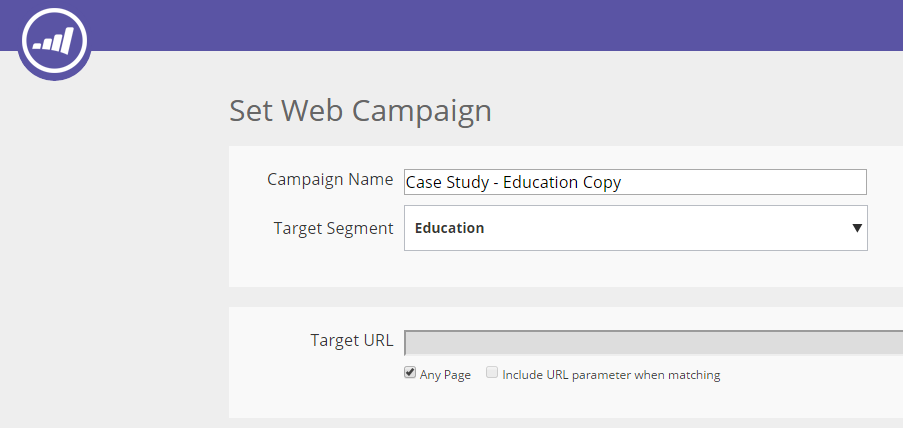Click the Target Segment dropdown arrow
This screenshot has width=903, height=428.
click(x=857, y=228)
